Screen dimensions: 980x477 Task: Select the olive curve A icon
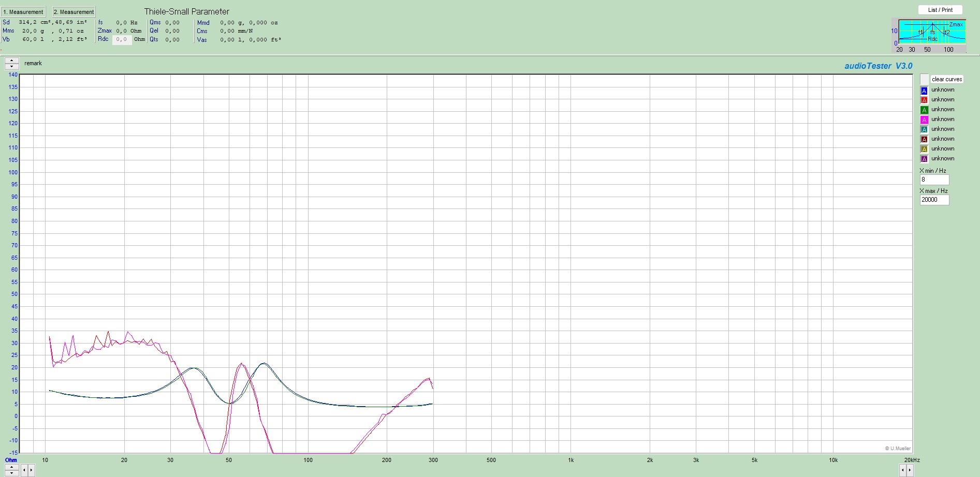click(924, 150)
